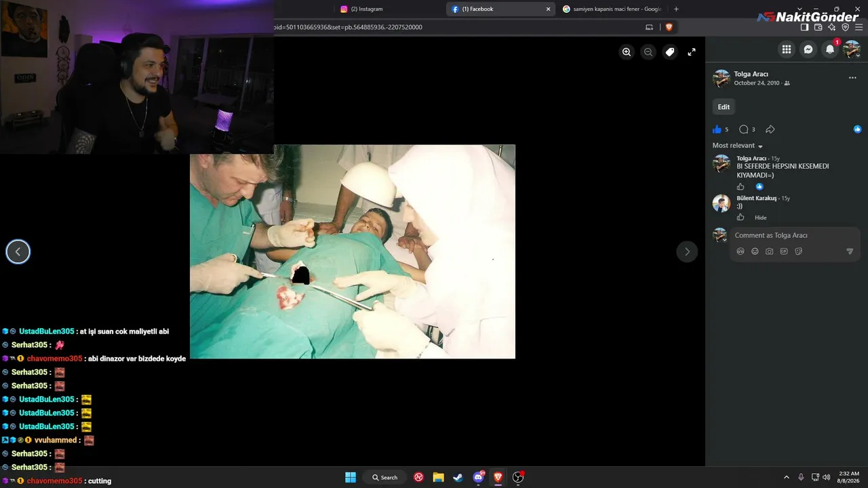
Task: Attach a photo to the comment
Action: click(769, 251)
